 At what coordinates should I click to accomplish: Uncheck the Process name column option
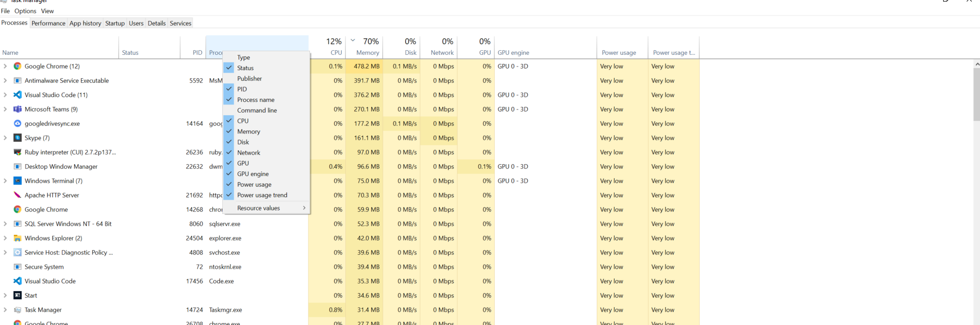coord(266,100)
